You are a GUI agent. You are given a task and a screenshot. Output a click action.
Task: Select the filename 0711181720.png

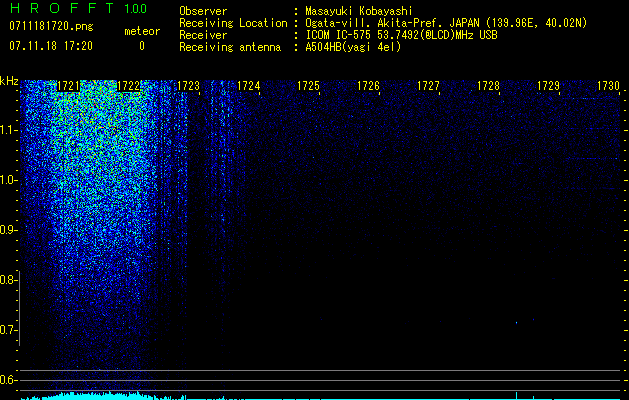[x=51, y=26]
